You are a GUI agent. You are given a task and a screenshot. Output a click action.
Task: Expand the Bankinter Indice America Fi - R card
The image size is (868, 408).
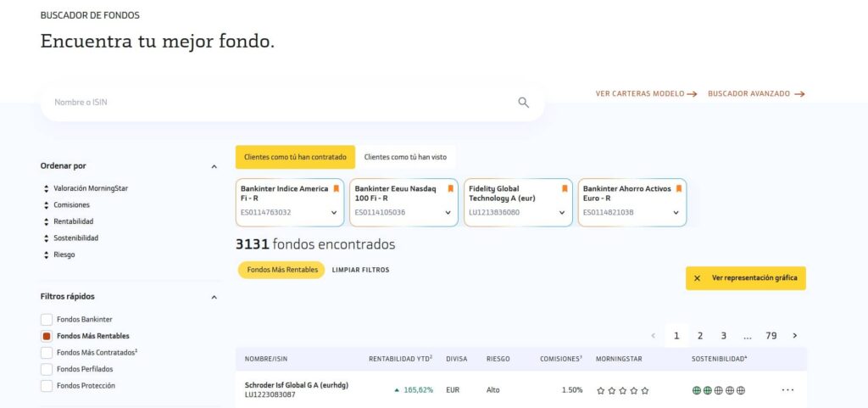(334, 213)
